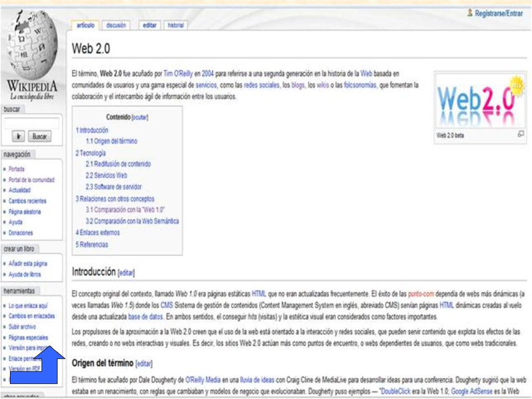Follow the lluvia de ideas link
Image resolution: width=532 pixels, height=399 pixels.
(x=257, y=380)
